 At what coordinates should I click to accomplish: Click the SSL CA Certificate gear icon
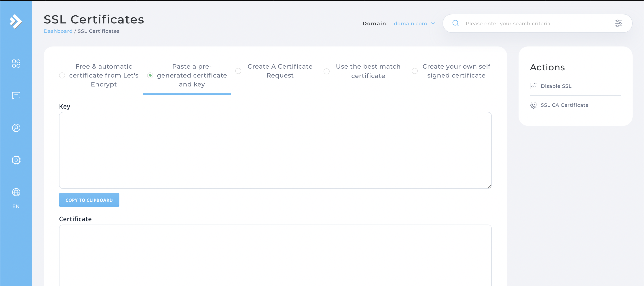click(533, 105)
